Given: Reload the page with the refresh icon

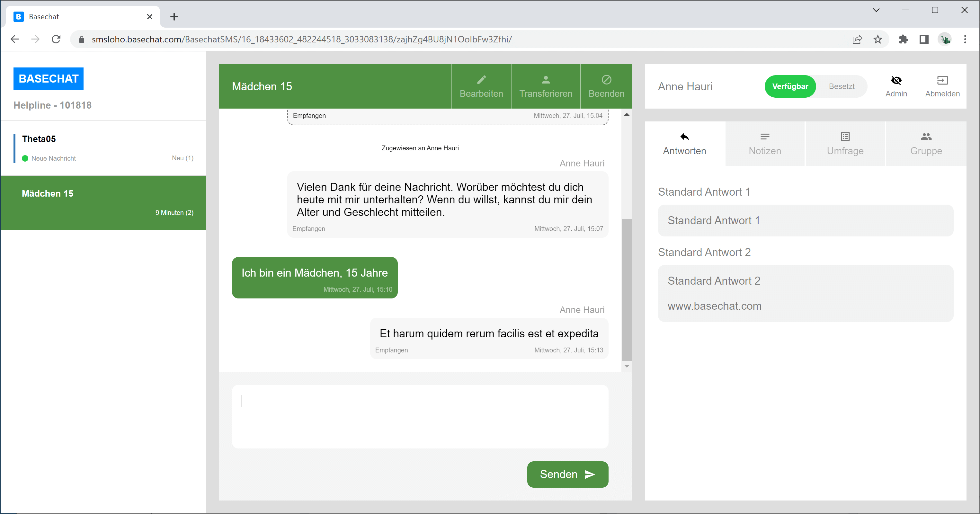Looking at the screenshot, I should coord(56,39).
